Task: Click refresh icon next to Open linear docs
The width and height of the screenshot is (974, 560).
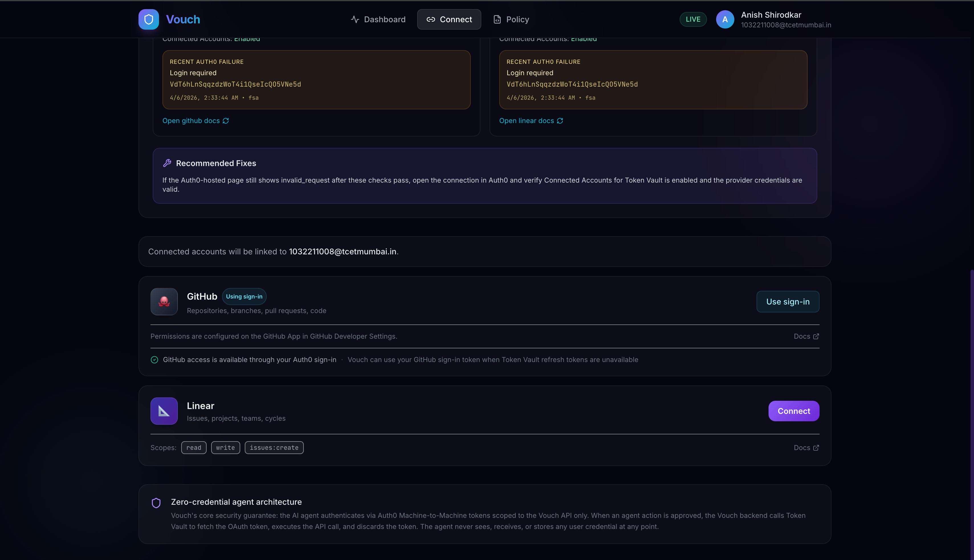Action: pyautogui.click(x=560, y=121)
